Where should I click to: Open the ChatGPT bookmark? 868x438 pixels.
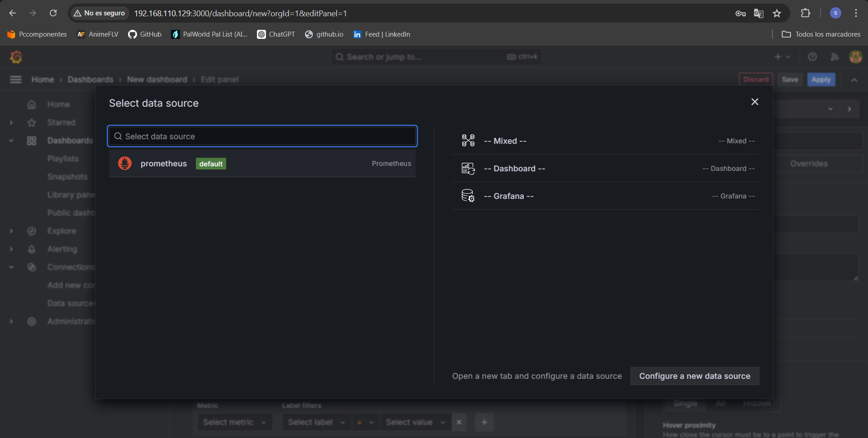tap(276, 34)
